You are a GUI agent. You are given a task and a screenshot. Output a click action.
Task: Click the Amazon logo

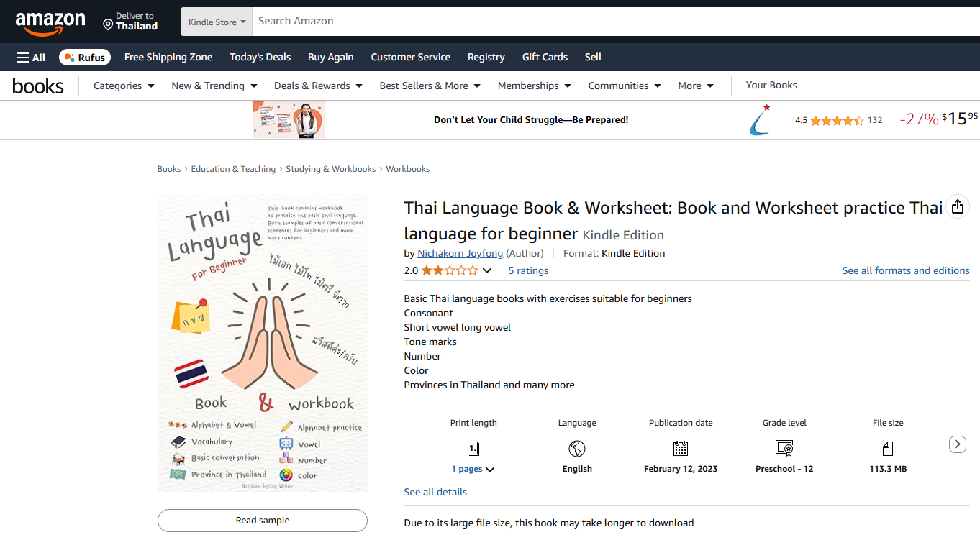coord(50,22)
